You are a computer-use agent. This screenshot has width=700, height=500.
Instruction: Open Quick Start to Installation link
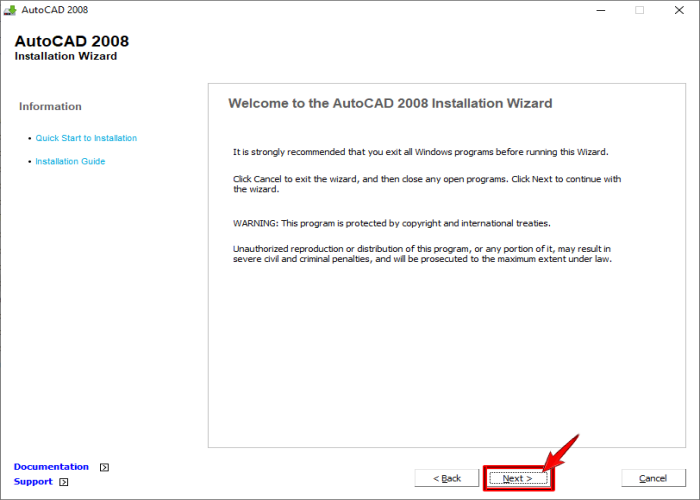point(86,138)
